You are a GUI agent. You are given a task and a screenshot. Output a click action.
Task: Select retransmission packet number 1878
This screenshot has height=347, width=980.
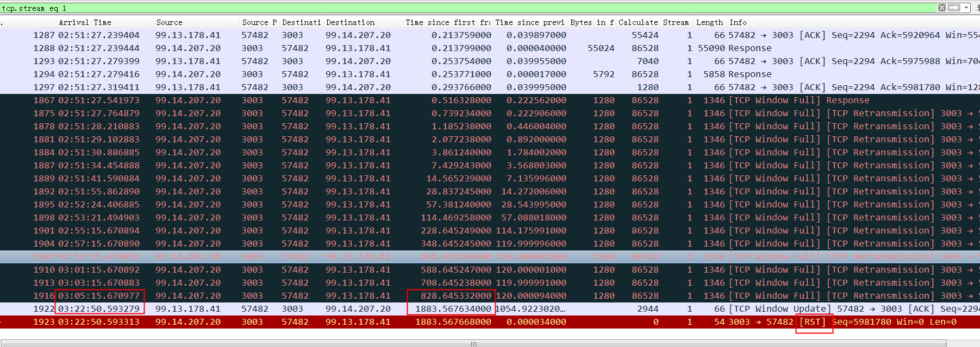coord(490,127)
